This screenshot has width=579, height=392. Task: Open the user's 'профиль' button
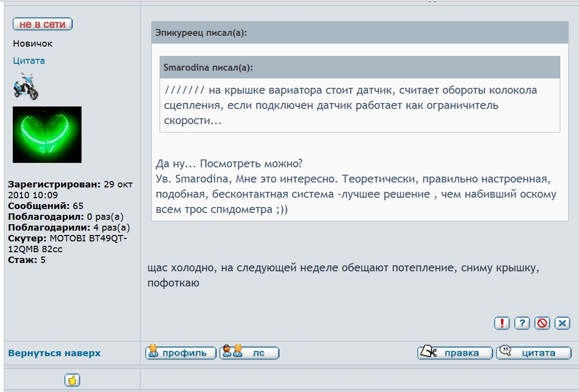point(181,353)
